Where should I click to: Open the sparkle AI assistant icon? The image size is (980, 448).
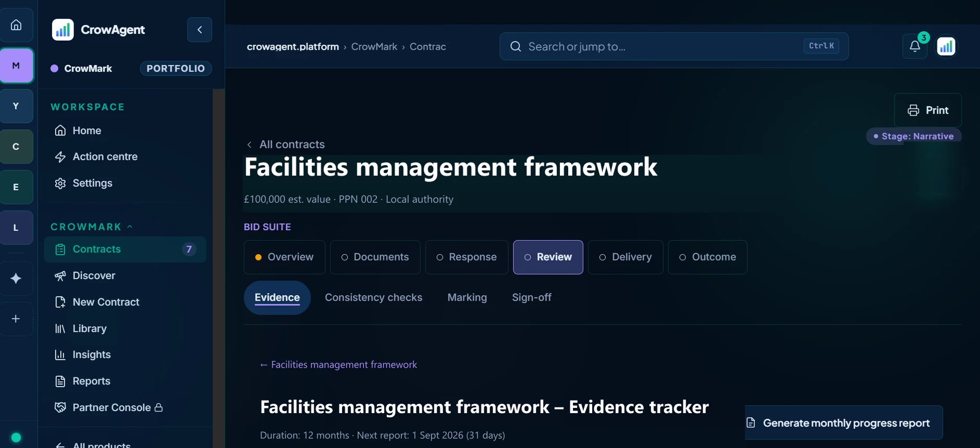click(x=16, y=278)
